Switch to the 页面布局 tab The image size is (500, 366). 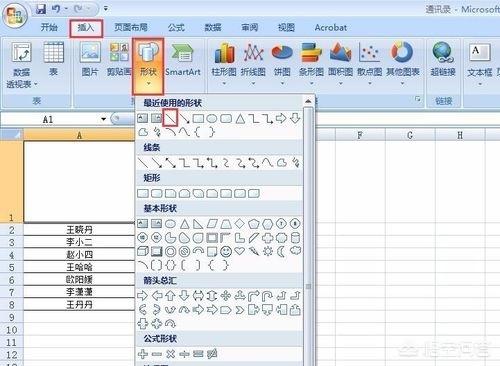(131, 27)
